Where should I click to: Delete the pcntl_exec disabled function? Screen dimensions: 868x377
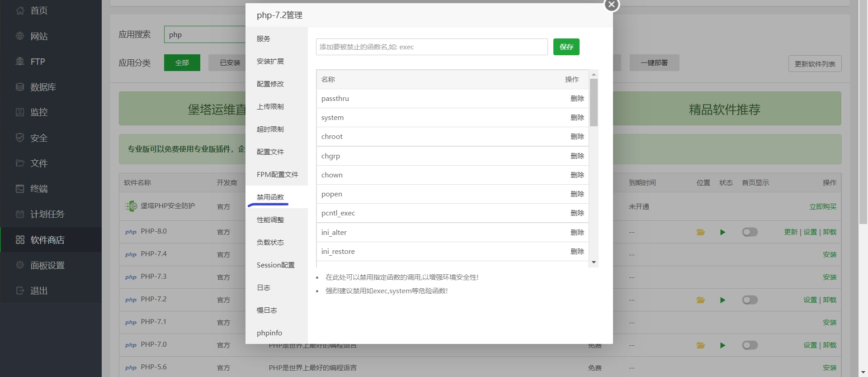pyautogui.click(x=577, y=213)
